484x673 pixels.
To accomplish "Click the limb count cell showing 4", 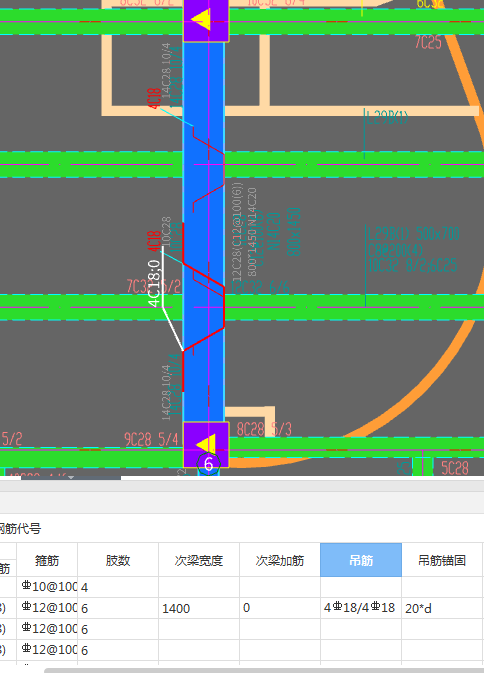I will point(118,587).
